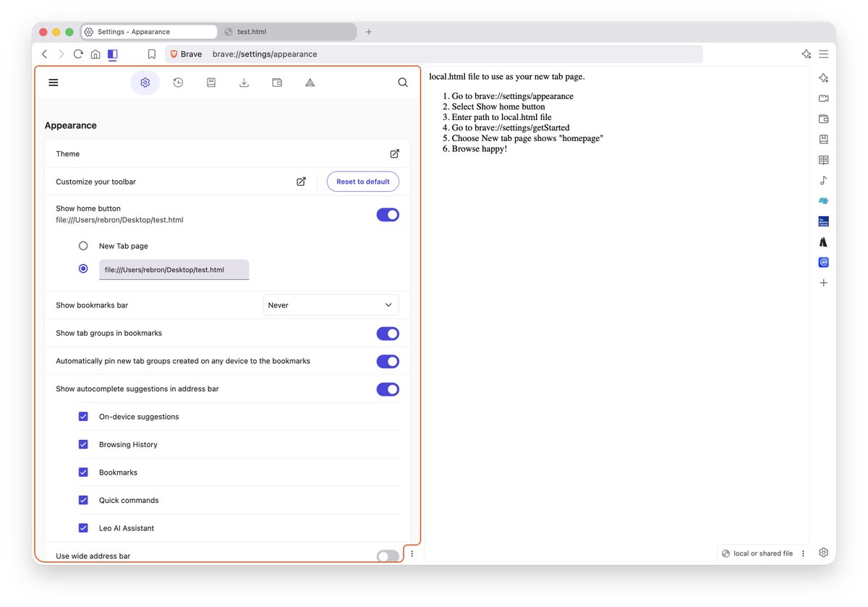Click the Brave shield icon in address bar
Image resolution: width=868 pixels, height=607 pixels.
(x=174, y=54)
